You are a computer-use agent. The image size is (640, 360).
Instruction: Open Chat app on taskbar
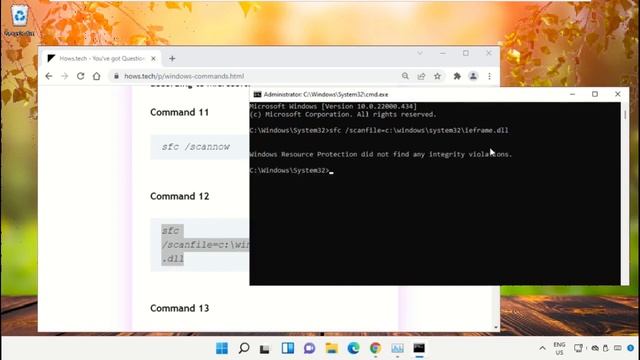pyautogui.click(x=310, y=348)
